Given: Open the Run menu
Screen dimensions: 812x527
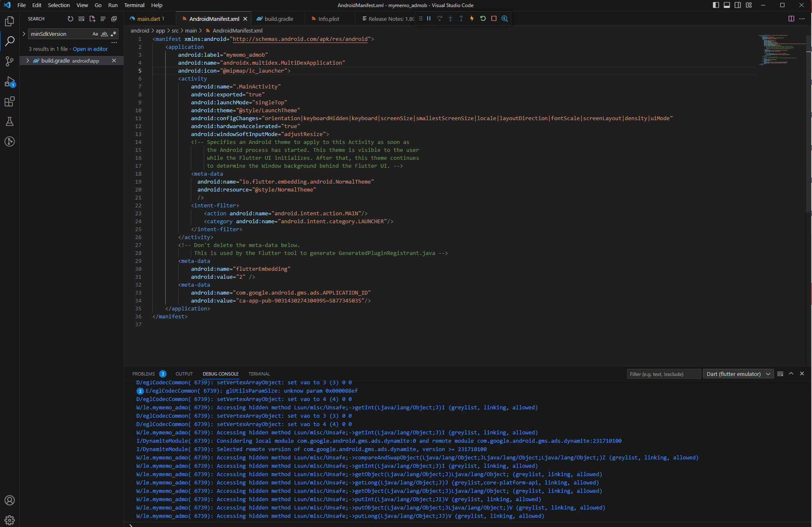Looking at the screenshot, I should 113,5.
